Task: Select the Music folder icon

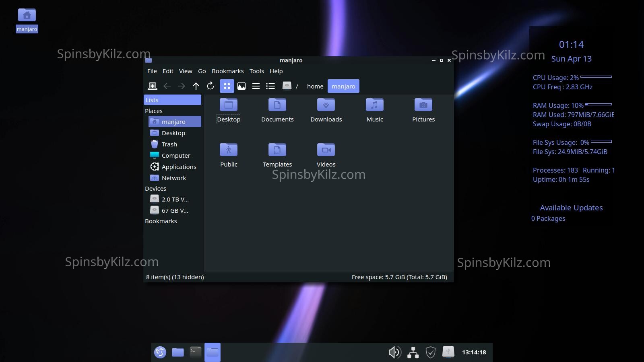Action: (375, 110)
